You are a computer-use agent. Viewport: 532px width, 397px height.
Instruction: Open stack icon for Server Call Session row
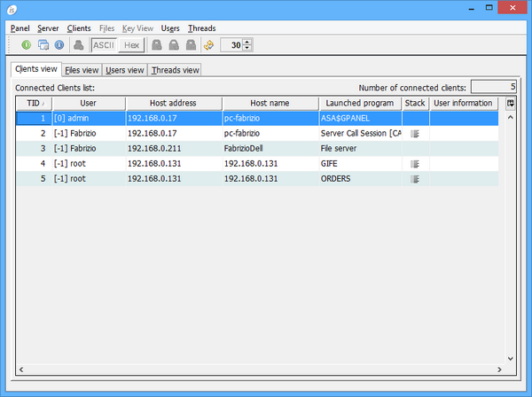click(414, 134)
